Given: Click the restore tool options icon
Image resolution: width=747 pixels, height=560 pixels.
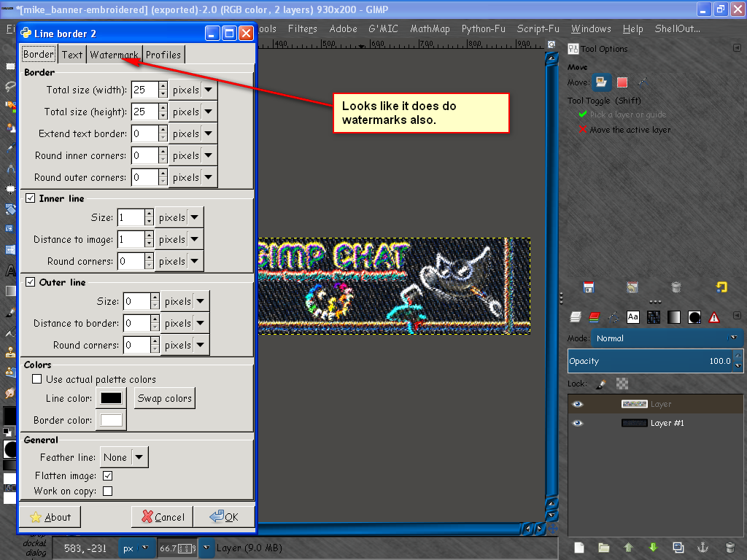Looking at the screenshot, I should pyautogui.click(x=632, y=287).
